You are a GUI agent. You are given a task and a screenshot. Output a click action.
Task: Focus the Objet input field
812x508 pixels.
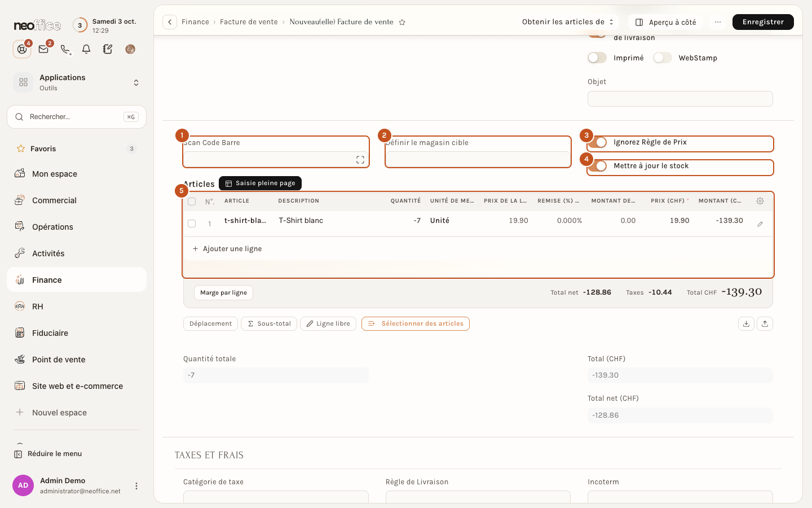[680, 99]
